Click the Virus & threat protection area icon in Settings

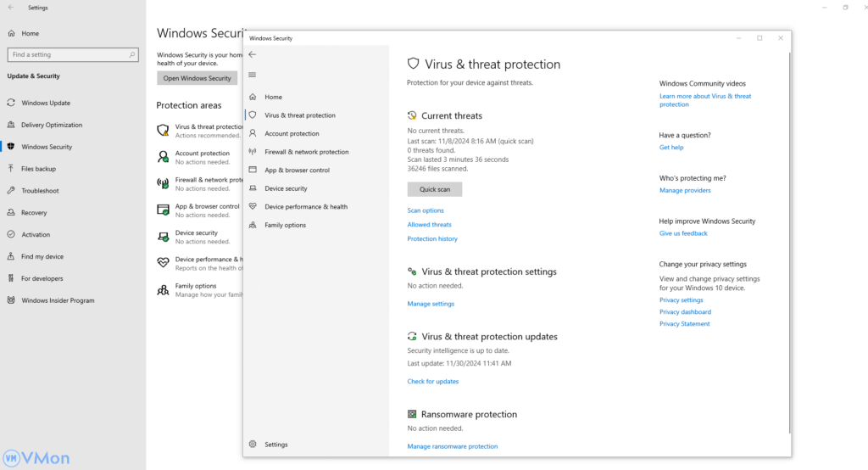164,131
